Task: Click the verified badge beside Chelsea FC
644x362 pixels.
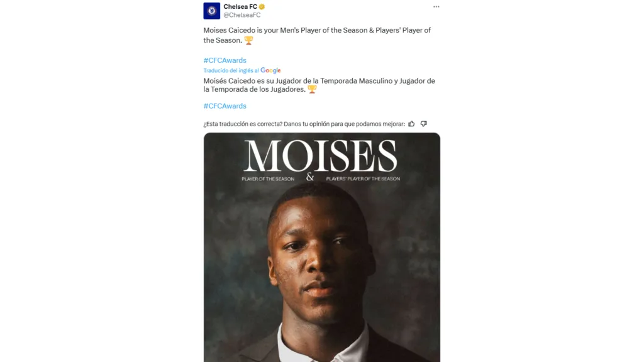Action: pyautogui.click(x=253, y=7)
